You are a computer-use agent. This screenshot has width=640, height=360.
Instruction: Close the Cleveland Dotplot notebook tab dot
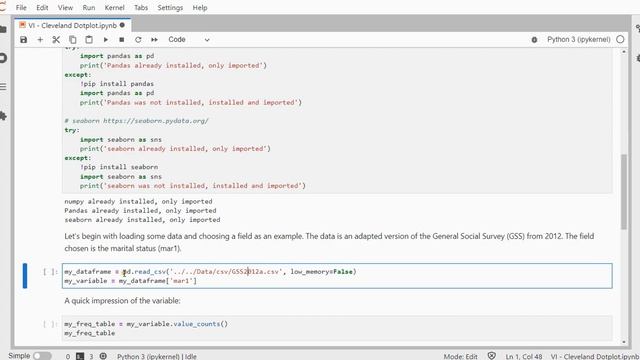click(122, 25)
